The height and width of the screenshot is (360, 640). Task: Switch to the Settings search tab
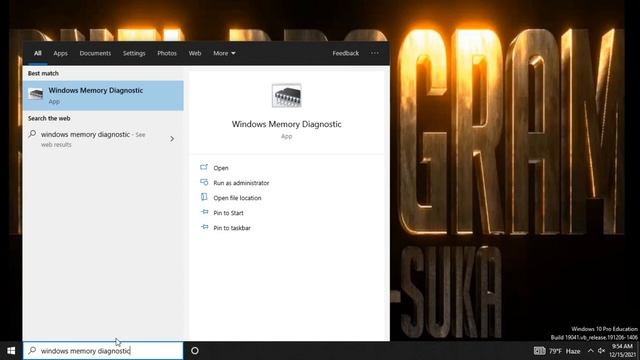134,53
